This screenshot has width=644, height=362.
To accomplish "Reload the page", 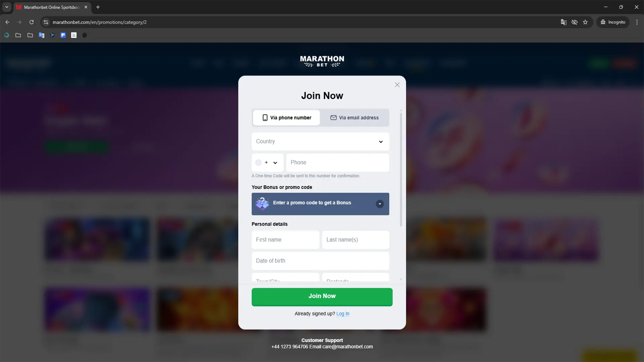I will [x=32, y=22].
